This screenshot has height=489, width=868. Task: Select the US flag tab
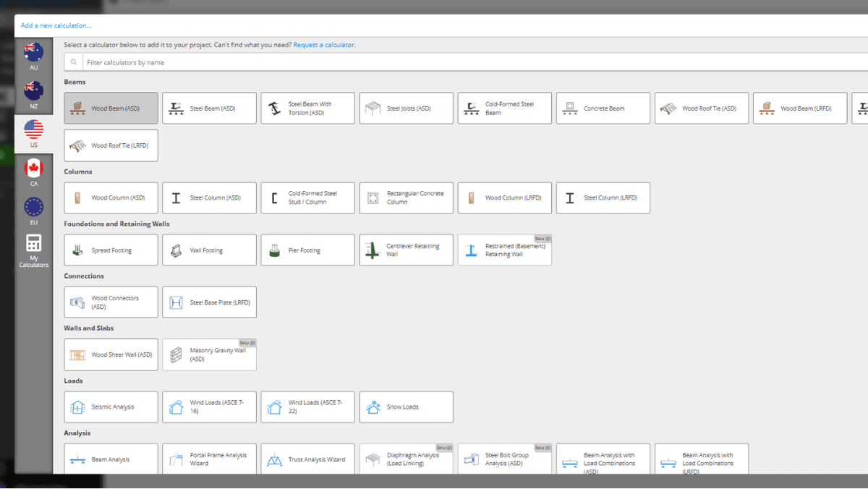click(x=33, y=134)
